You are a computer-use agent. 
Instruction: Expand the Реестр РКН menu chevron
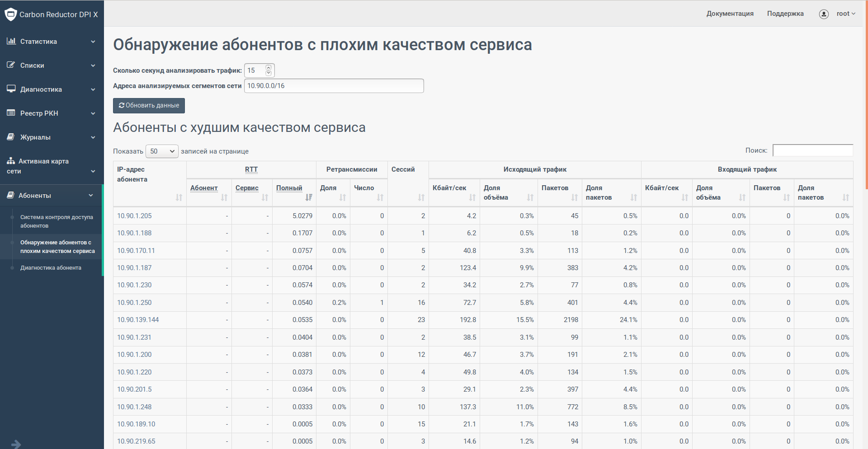(x=93, y=113)
